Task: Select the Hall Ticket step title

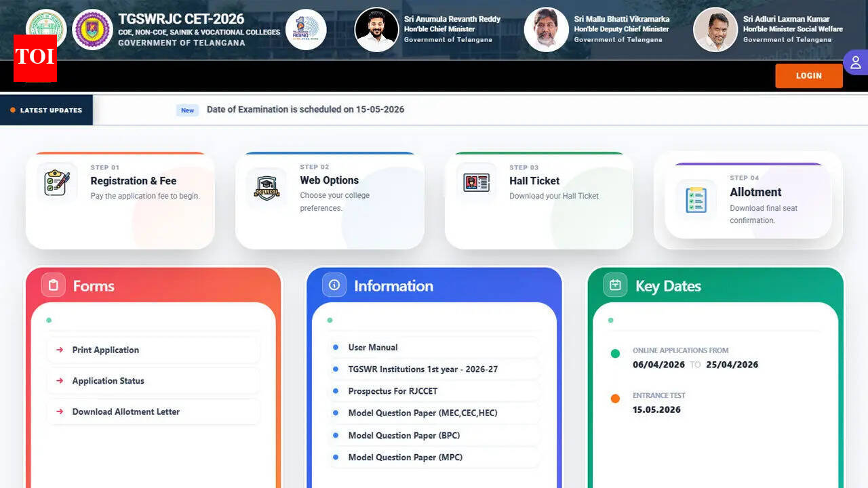Action: click(534, 181)
